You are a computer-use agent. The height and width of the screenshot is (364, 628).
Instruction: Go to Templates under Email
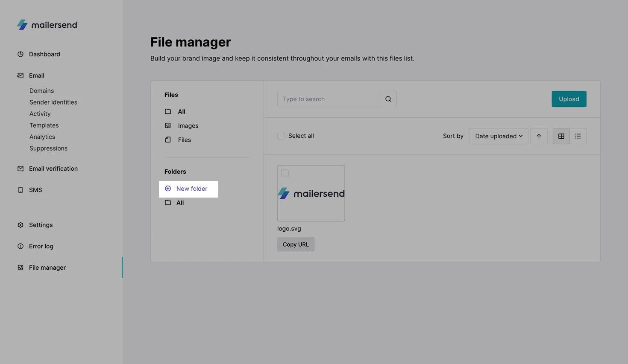[x=44, y=125]
